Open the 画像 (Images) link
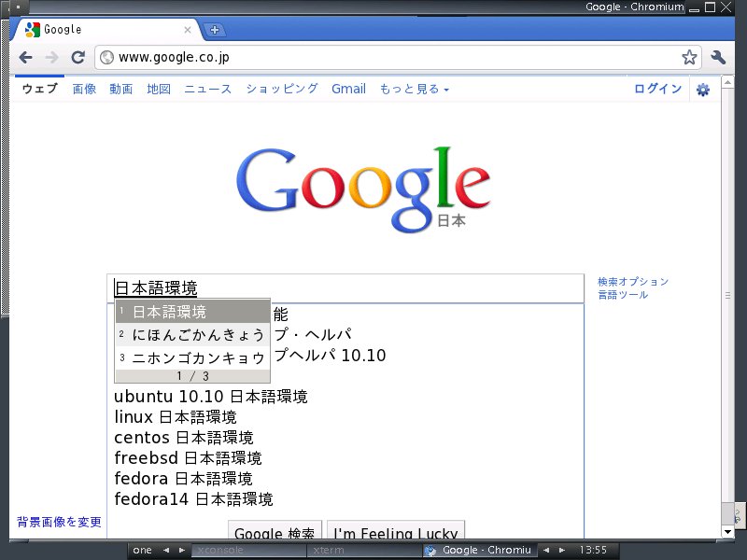 [x=84, y=89]
